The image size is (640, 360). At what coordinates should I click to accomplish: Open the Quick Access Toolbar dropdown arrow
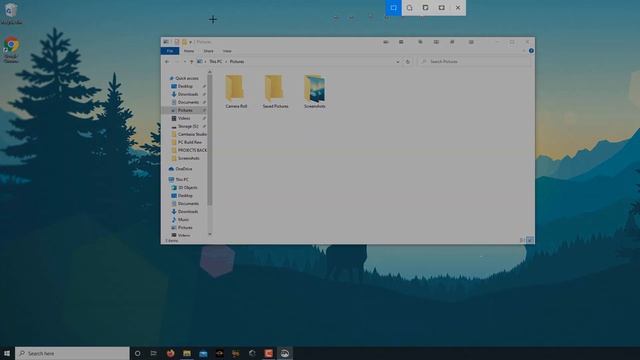pyautogui.click(x=190, y=42)
